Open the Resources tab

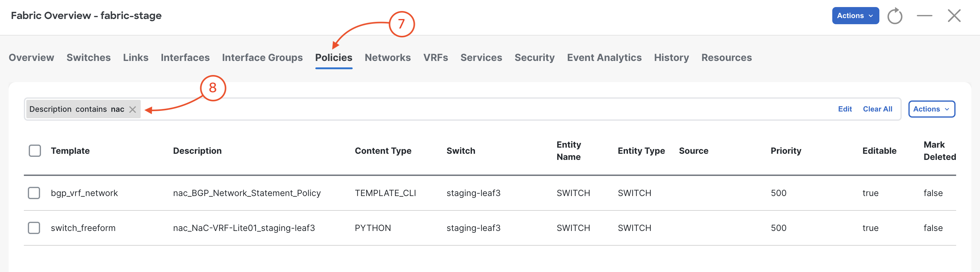pos(726,58)
